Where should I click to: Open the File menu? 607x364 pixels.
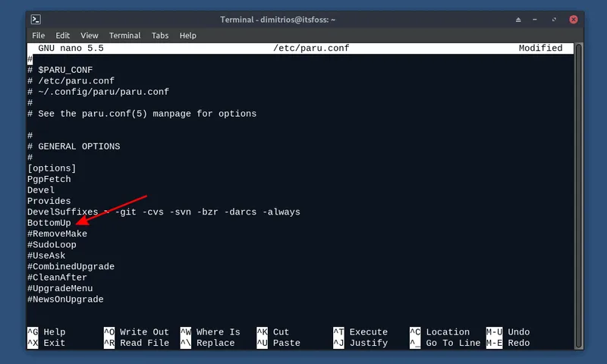pyautogui.click(x=39, y=35)
